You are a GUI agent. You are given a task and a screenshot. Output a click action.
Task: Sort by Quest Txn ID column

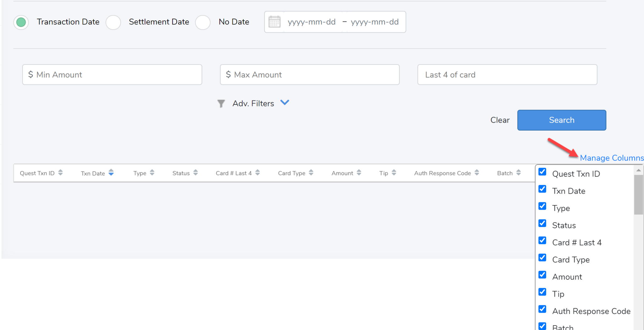click(61, 172)
